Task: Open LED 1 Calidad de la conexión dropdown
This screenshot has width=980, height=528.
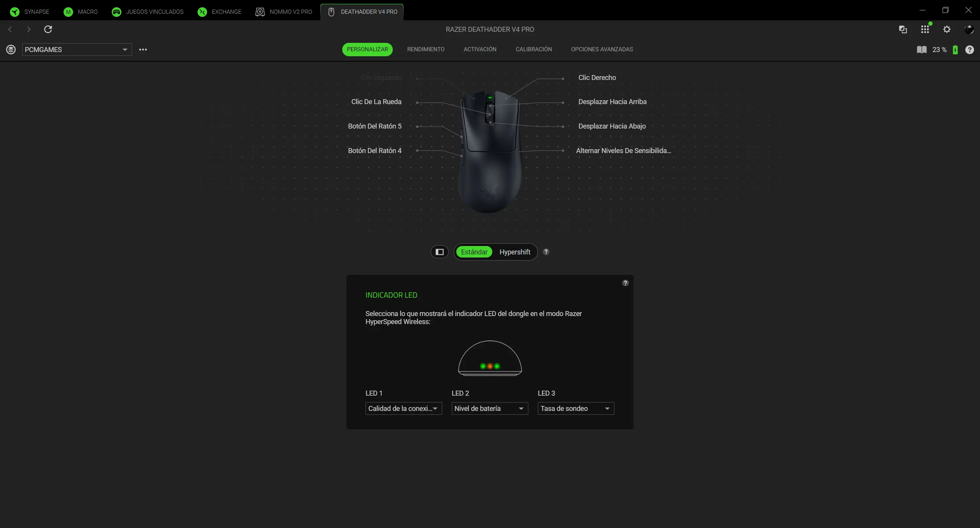Action: coord(404,408)
